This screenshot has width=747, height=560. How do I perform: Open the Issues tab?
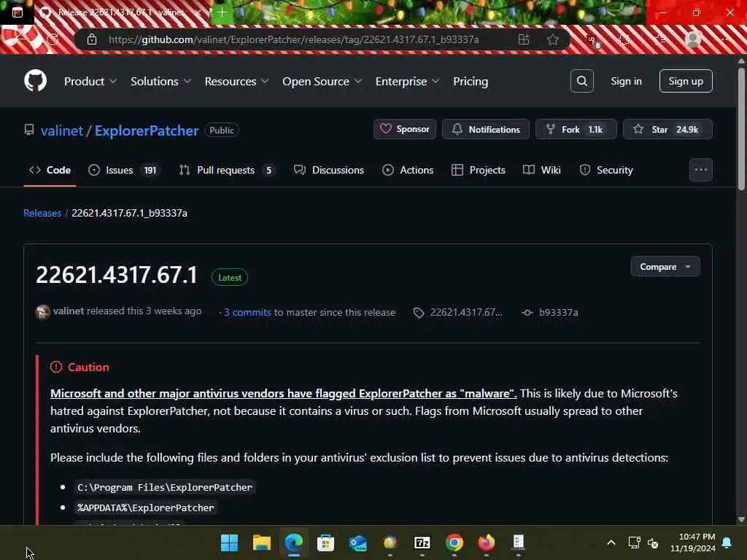(x=124, y=170)
